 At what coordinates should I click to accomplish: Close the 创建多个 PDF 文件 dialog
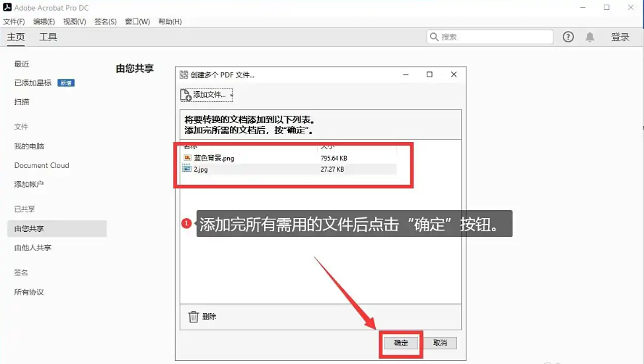(453, 75)
